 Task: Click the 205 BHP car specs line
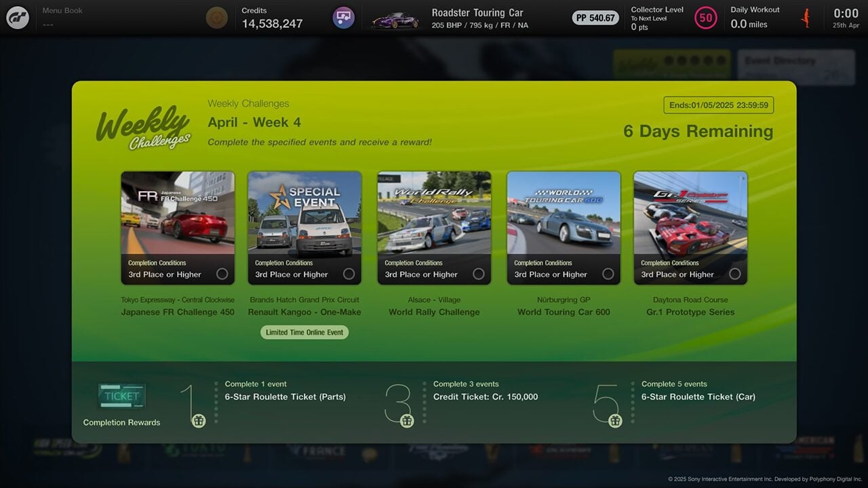[x=479, y=25]
